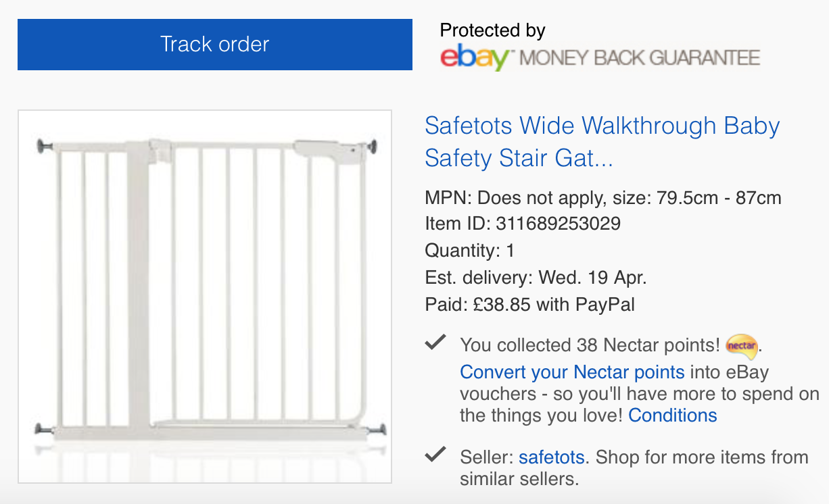
Task: Click the checkmark beside the Seller line
Action: click(x=435, y=455)
